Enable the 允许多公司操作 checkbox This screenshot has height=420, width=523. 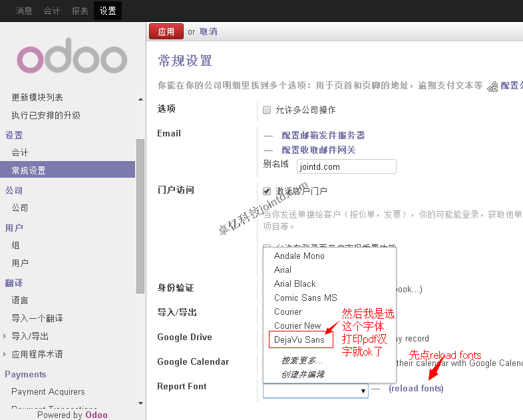(267, 110)
